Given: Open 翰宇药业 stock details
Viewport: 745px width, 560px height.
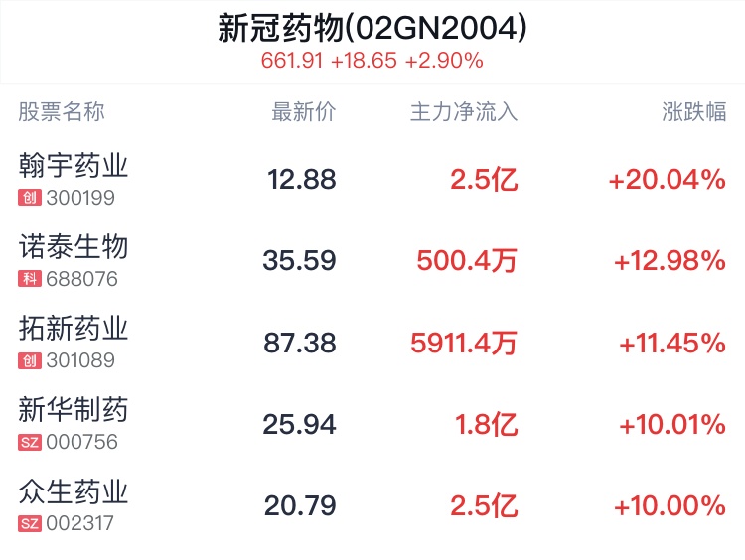Looking at the screenshot, I should point(74,166).
